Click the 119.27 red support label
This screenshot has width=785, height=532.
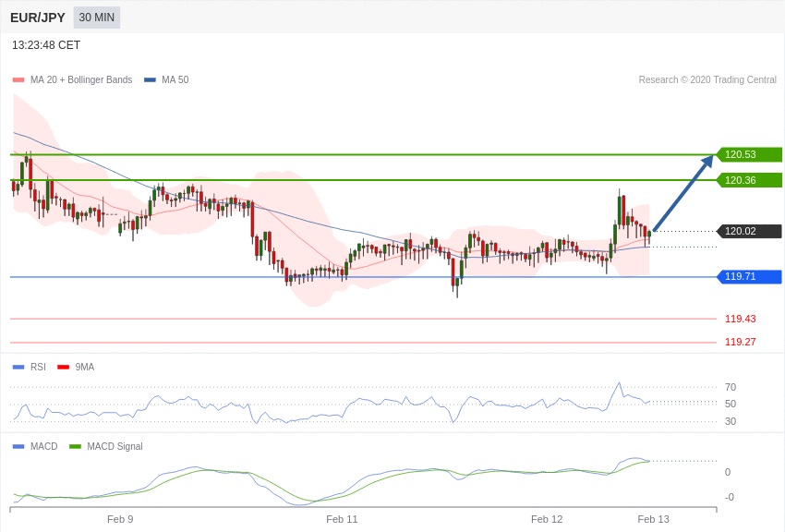[740, 342]
